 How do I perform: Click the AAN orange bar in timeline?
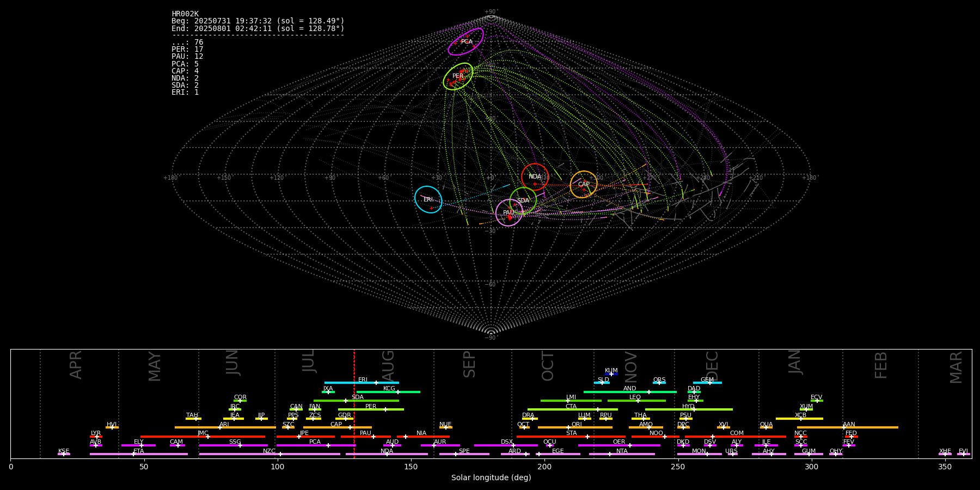[x=848, y=427]
